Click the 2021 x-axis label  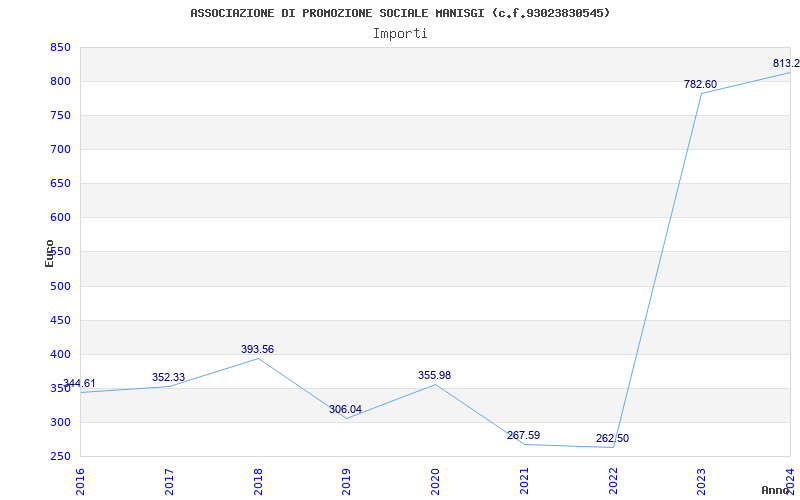(524, 482)
